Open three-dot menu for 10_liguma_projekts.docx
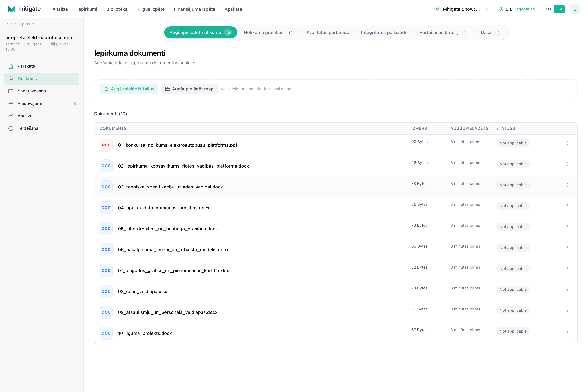 567,331
